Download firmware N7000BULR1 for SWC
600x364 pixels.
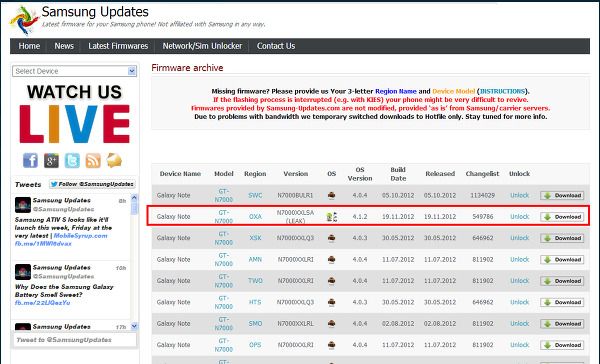[x=562, y=196]
